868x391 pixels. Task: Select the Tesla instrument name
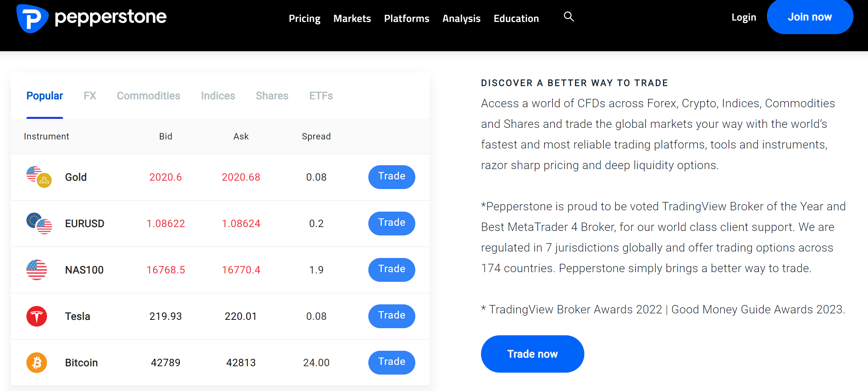click(x=77, y=316)
